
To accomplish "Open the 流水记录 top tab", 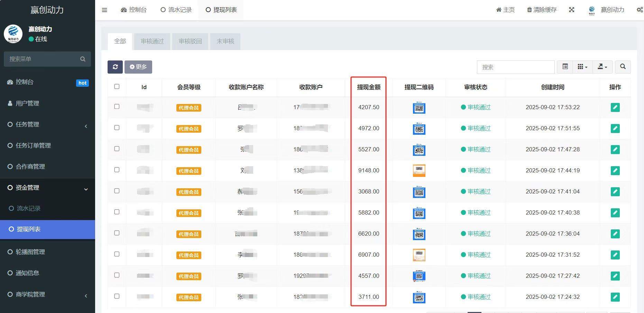I will pyautogui.click(x=176, y=10).
